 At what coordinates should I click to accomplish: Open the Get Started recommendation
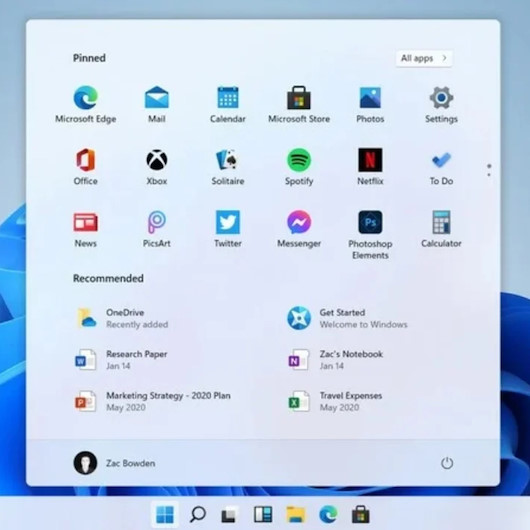(x=347, y=318)
